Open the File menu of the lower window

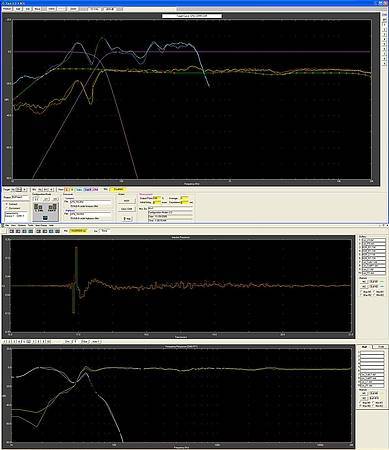[x=7, y=225]
